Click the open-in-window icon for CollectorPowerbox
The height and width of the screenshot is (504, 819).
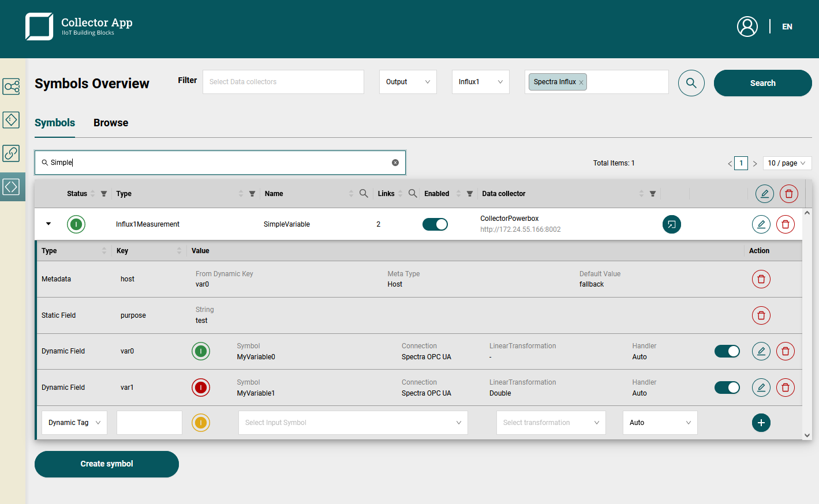pos(671,224)
